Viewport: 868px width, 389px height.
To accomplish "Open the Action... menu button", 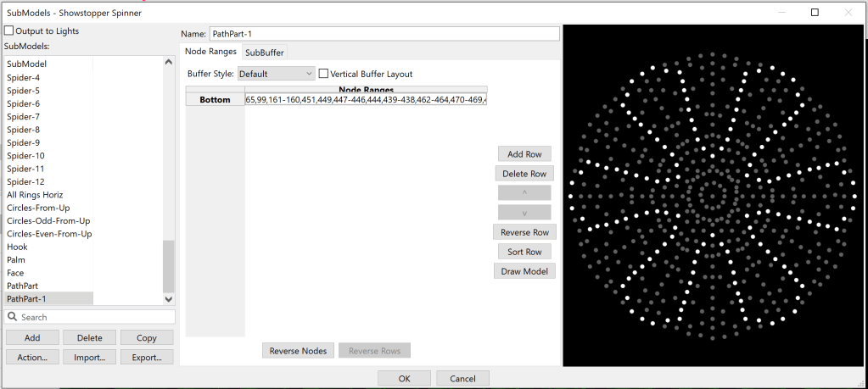I will [32, 357].
